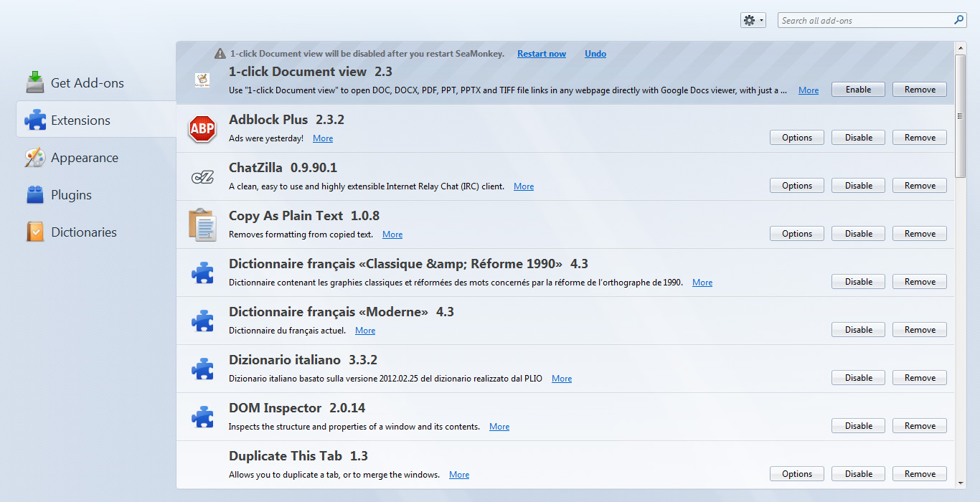The height and width of the screenshot is (502, 980).
Task: Disable Duplicate This Tab
Action: pos(858,474)
